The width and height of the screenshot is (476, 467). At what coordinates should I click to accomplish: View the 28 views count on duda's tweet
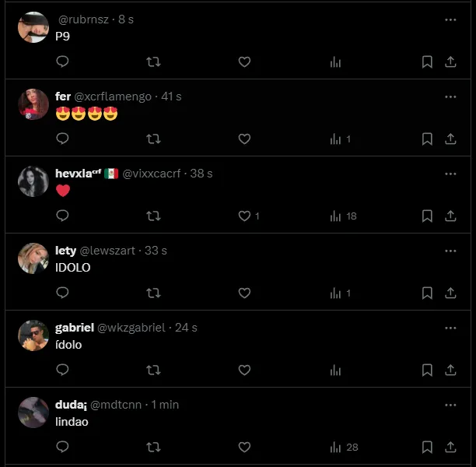pos(345,448)
